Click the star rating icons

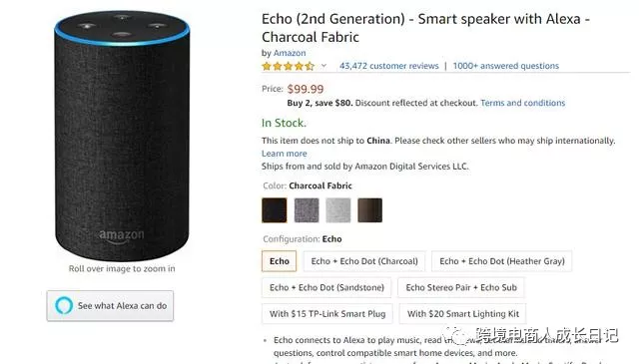289,66
